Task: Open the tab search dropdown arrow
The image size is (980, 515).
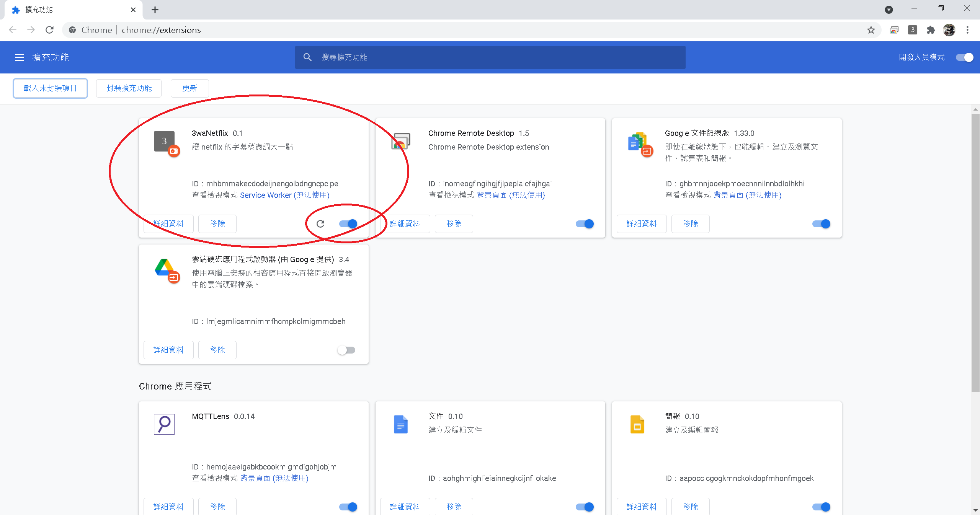Action: click(889, 10)
